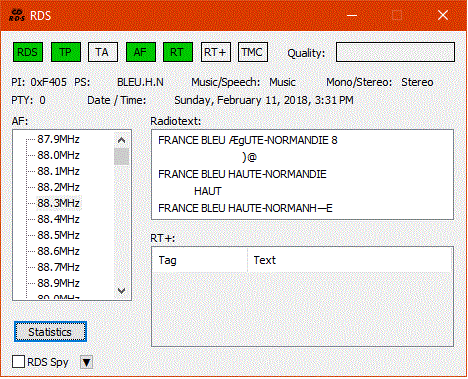
Task: Click the AF list scrollbar thumb
Action: pos(121,157)
